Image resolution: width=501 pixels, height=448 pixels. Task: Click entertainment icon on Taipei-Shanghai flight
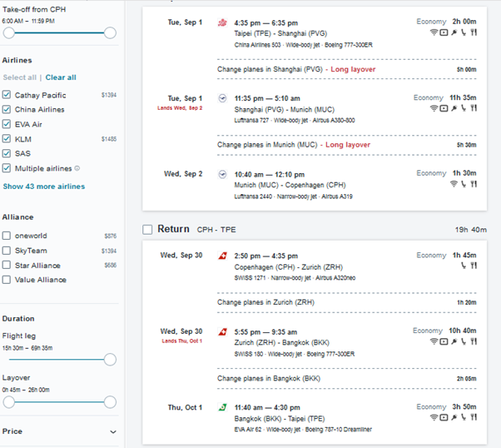[444, 32]
